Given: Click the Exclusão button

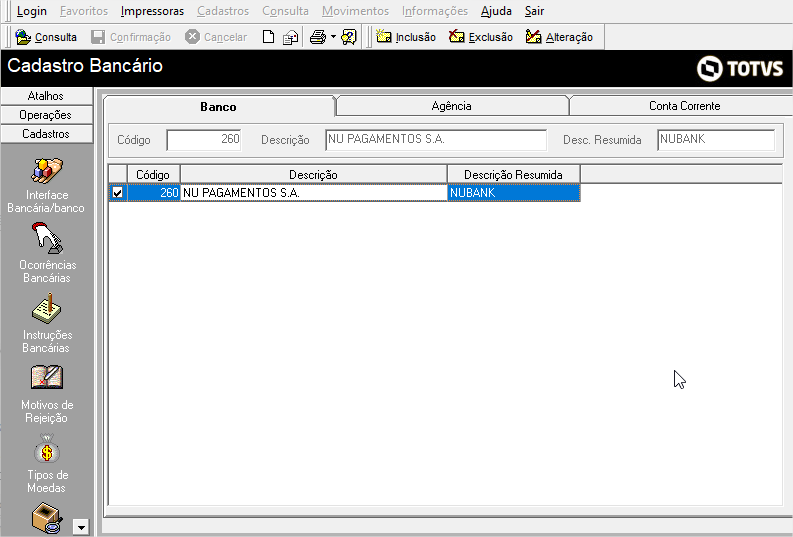Looking at the screenshot, I should click(x=480, y=37).
